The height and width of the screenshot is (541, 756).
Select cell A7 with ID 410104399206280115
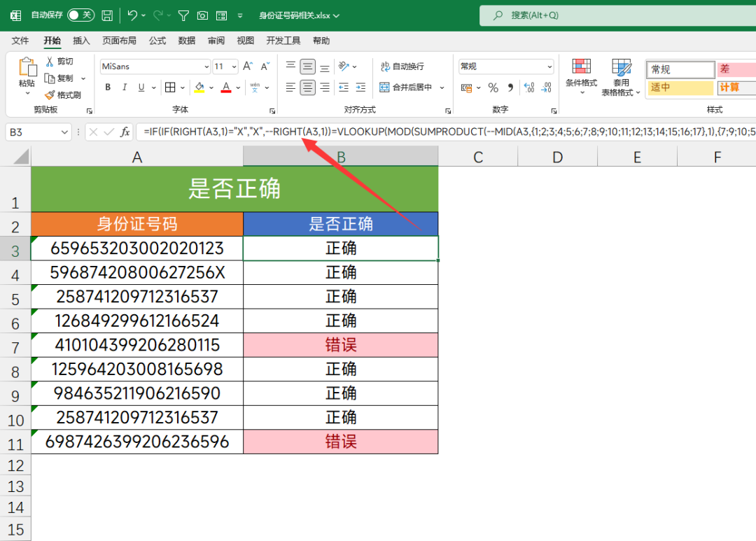click(136, 344)
